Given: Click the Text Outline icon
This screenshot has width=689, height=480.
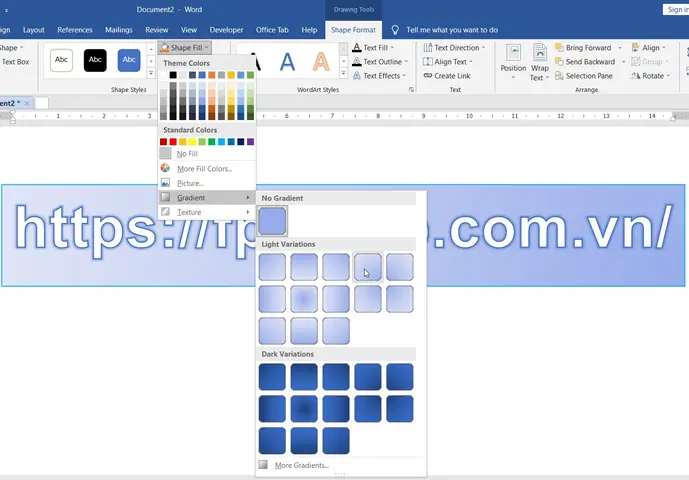Looking at the screenshot, I should click(x=356, y=62).
